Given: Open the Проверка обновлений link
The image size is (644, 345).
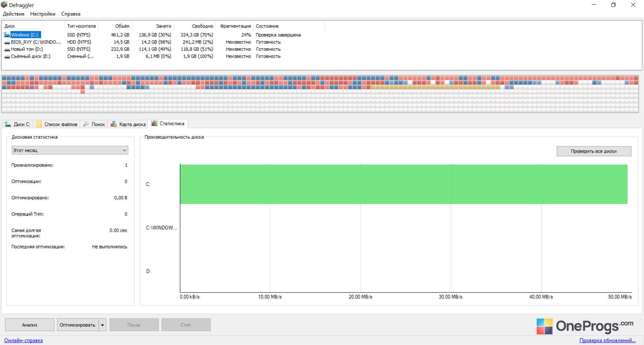Looking at the screenshot, I should click(x=607, y=340).
